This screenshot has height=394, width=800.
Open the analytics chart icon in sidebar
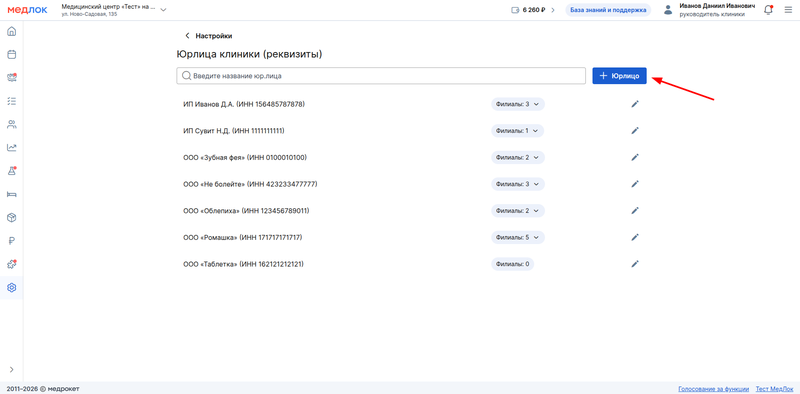tap(11, 147)
